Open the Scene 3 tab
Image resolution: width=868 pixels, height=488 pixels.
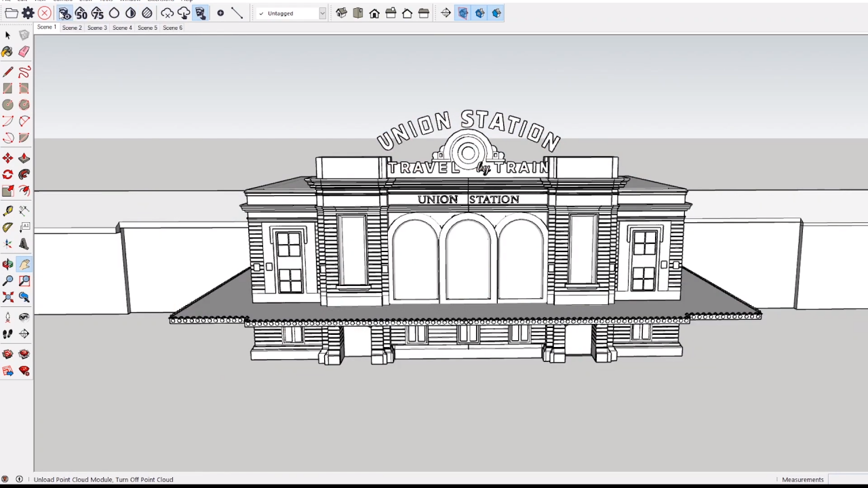pos(97,28)
